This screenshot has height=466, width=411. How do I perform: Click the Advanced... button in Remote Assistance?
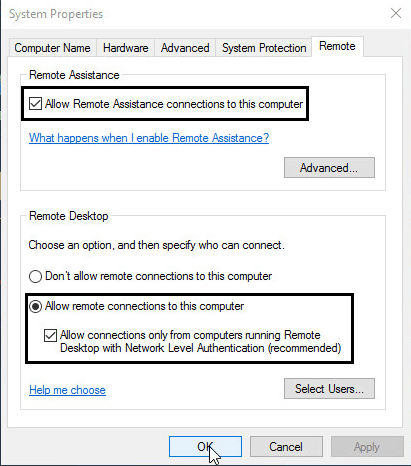329,167
